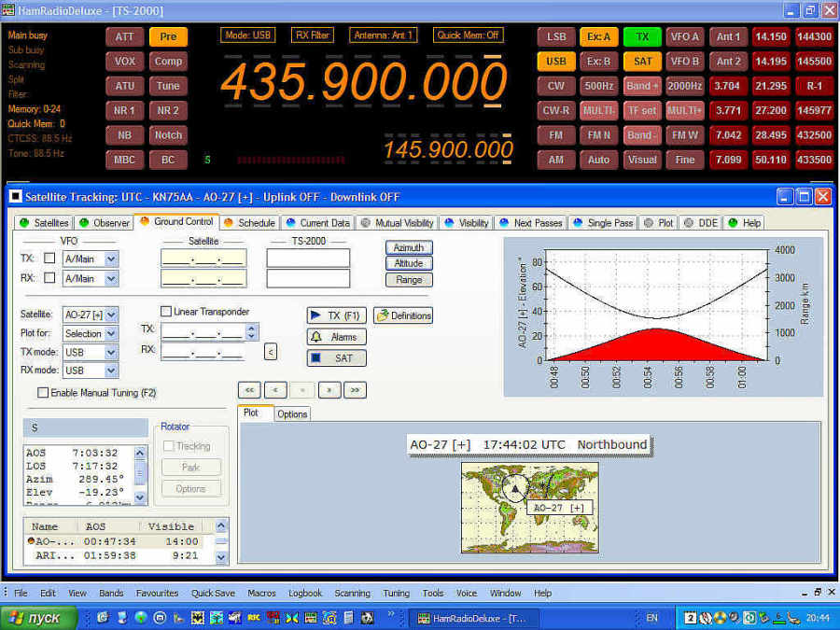Click the S-meter signal bar
This screenshot has height=630, width=840.
pos(291,160)
